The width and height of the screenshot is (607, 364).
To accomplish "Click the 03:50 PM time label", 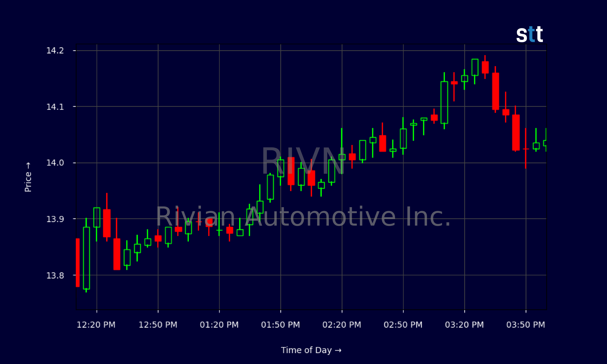I will coord(526,325).
